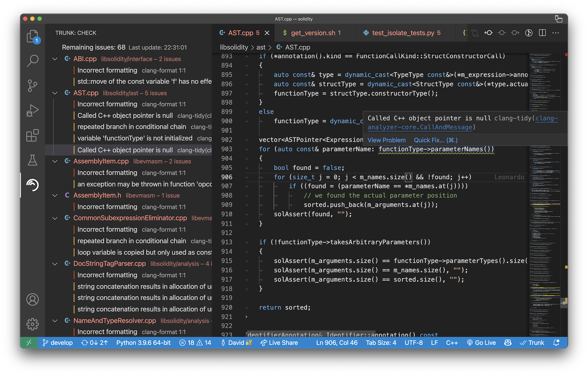This screenshot has height=375, width=588.
Task: Click the minimap slider on right edge
Action: [564, 303]
